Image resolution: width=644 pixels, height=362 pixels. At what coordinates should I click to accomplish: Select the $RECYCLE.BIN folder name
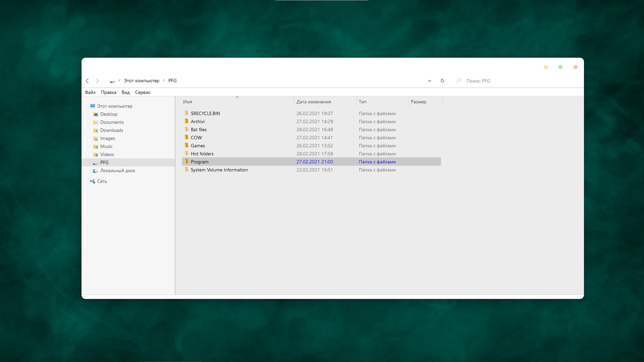click(x=205, y=113)
